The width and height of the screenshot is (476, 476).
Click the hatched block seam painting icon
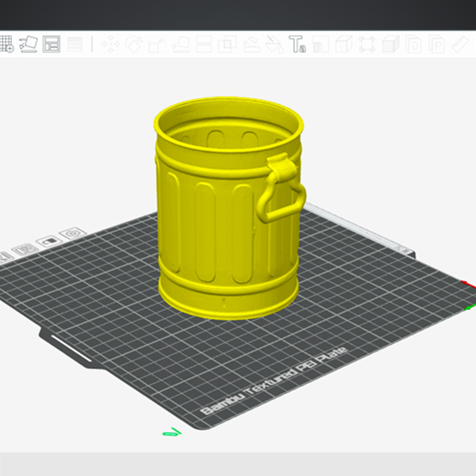coord(321,44)
